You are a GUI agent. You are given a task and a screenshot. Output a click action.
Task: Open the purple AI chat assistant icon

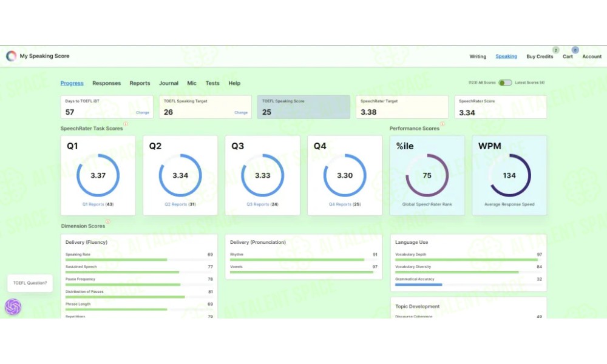coord(13,307)
